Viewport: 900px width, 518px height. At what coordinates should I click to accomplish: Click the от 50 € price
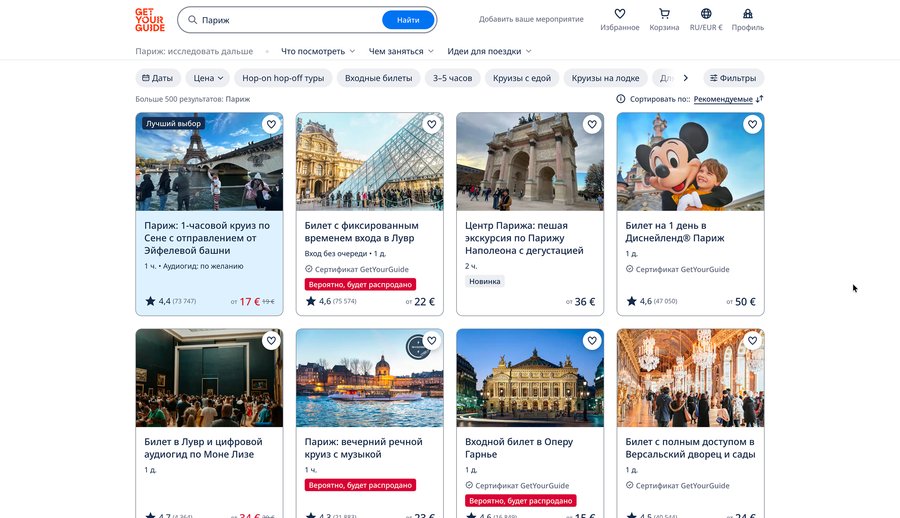(741, 301)
